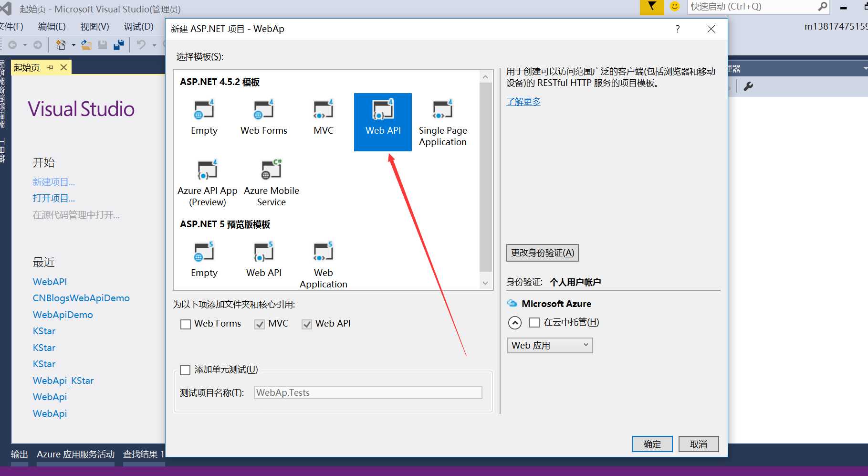Click the wrench properties icon
The image size is (868, 476).
pos(749,86)
